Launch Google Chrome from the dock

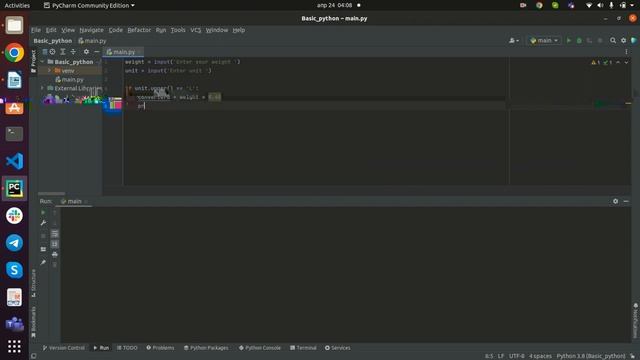pos(14,53)
